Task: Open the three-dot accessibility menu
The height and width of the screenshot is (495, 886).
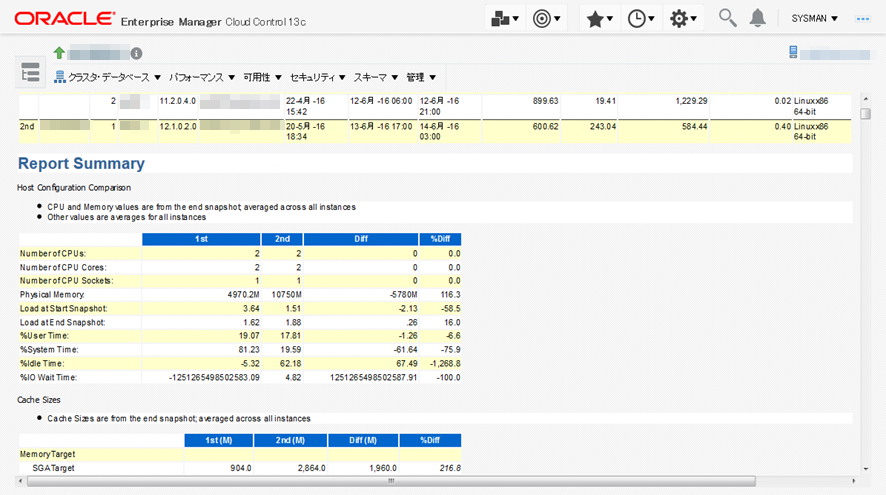Action: point(863,18)
